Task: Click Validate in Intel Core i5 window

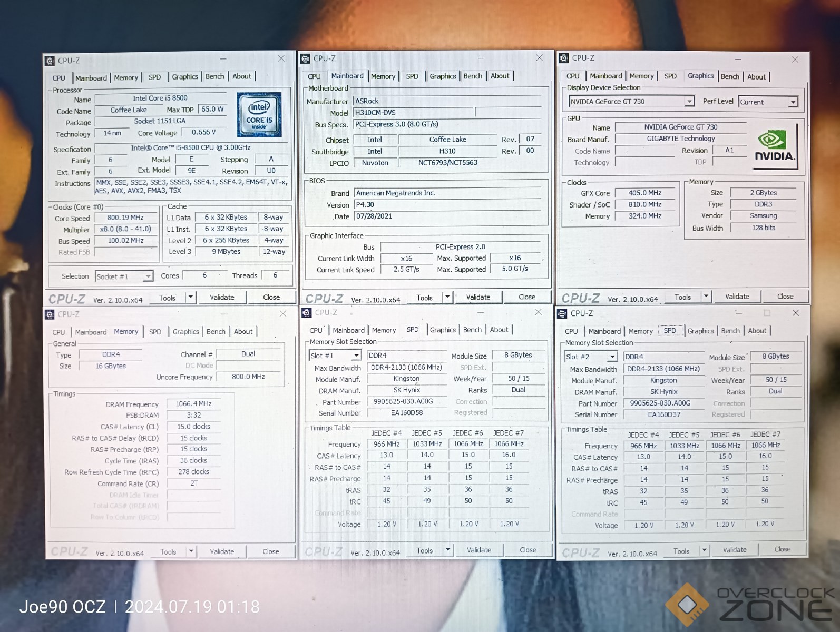Action: (222, 298)
